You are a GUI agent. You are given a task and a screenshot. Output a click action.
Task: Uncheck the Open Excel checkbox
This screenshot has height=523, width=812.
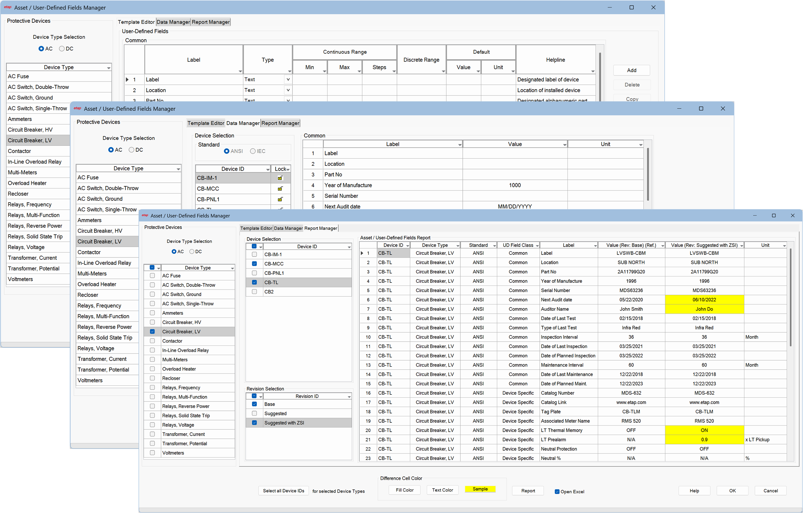pos(557,492)
